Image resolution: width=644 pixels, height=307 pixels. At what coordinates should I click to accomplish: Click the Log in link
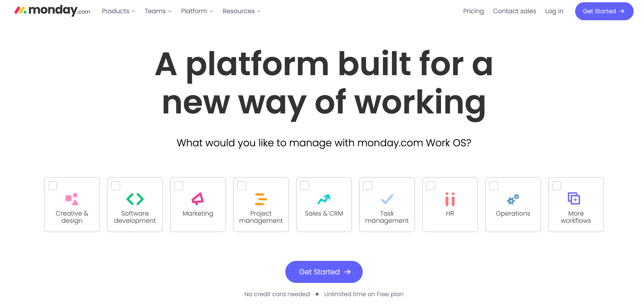tap(554, 11)
